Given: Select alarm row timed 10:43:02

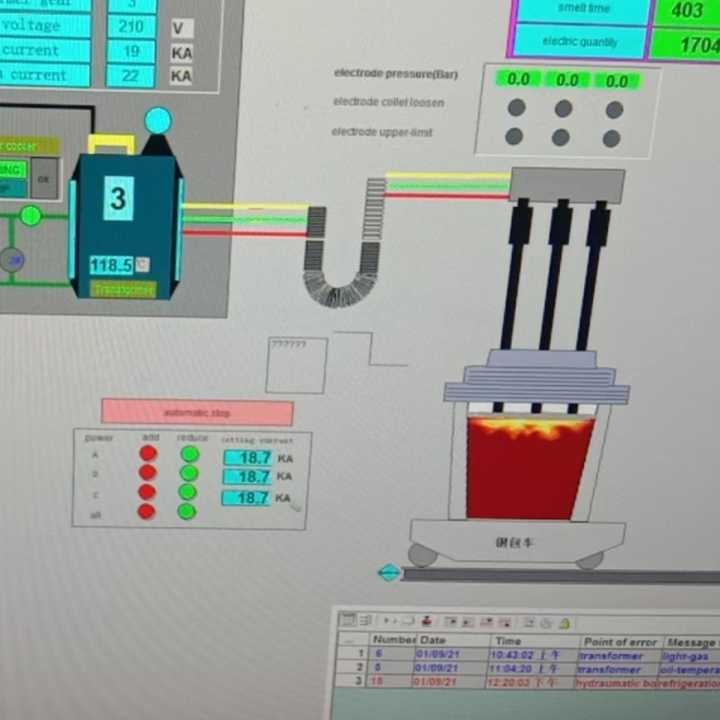Looking at the screenshot, I should point(529,655).
